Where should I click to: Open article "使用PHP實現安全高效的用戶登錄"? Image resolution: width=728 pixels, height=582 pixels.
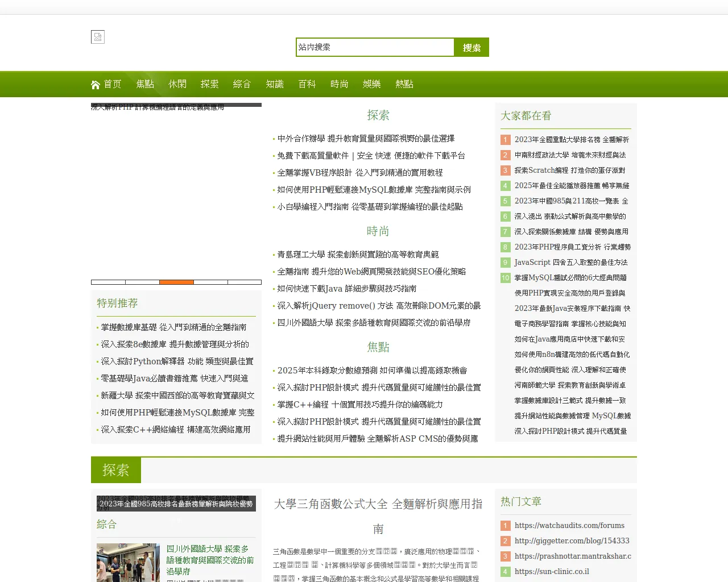coord(570,293)
